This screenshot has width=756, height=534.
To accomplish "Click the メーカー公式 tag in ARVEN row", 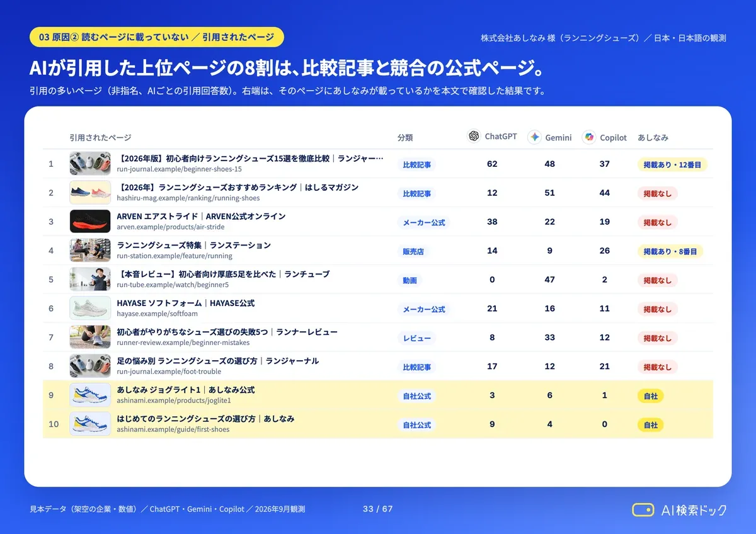I will [424, 223].
